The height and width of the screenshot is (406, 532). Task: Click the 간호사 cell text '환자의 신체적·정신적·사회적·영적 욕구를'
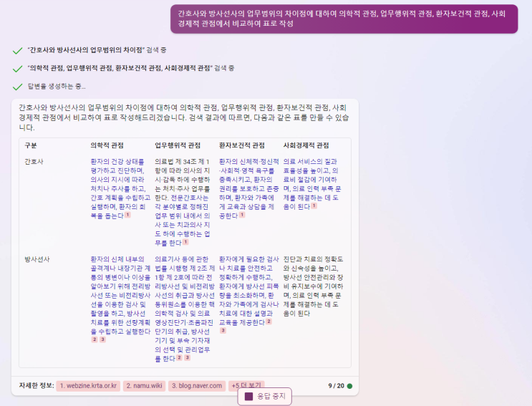pyautogui.click(x=248, y=166)
